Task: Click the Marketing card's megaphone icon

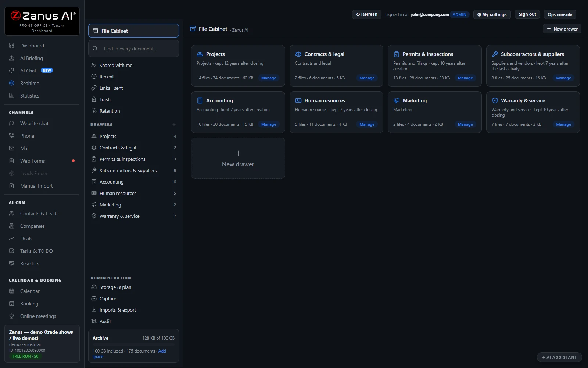Action: click(x=397, y=100)
